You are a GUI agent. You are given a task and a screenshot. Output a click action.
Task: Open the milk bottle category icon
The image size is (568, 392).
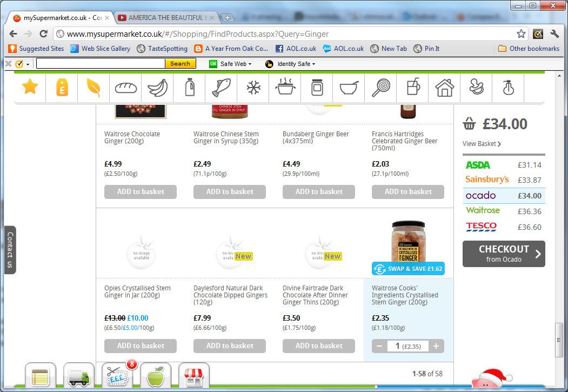190,87
